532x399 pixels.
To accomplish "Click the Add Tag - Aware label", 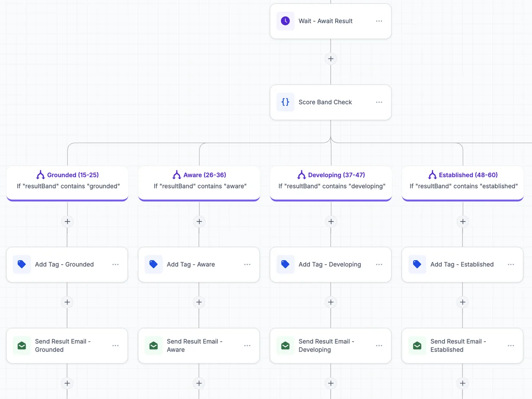I will click(191, 264).
